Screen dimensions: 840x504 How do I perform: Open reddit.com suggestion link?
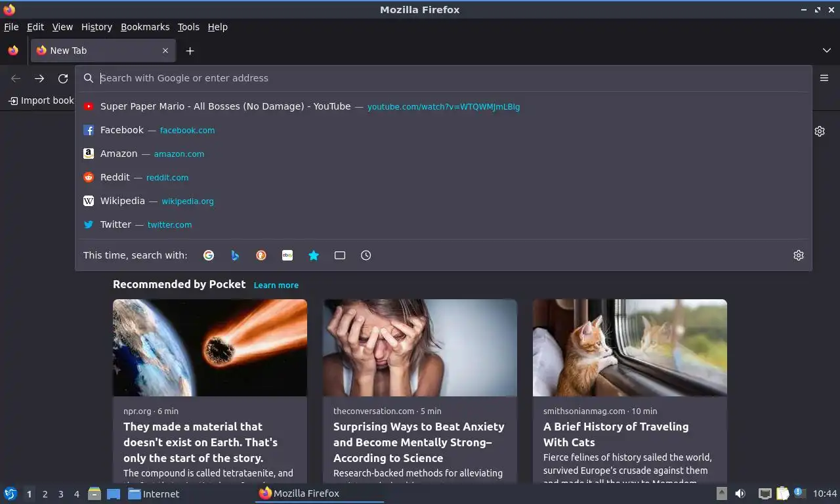[x=167, y=178]
